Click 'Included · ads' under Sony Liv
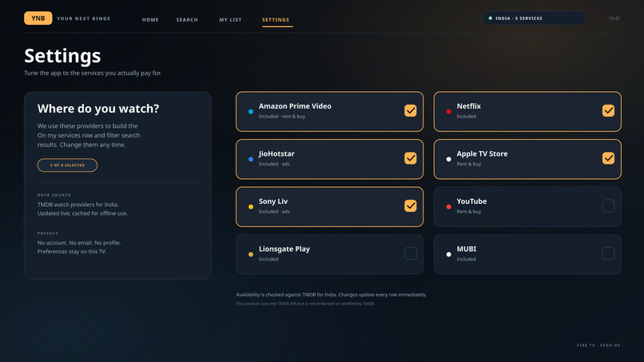 [274, 212]
